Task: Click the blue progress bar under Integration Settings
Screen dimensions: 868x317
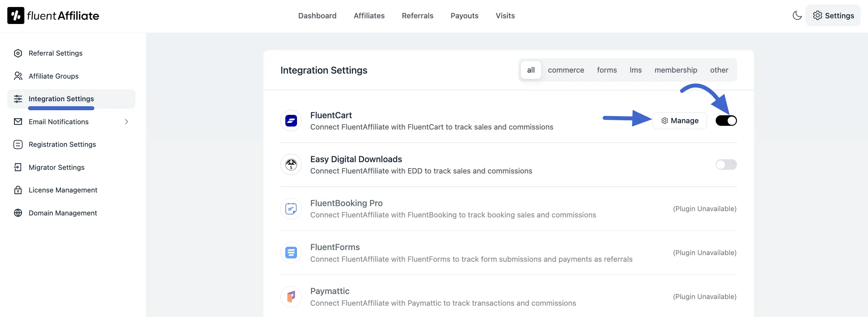Action: click(61, 108)
